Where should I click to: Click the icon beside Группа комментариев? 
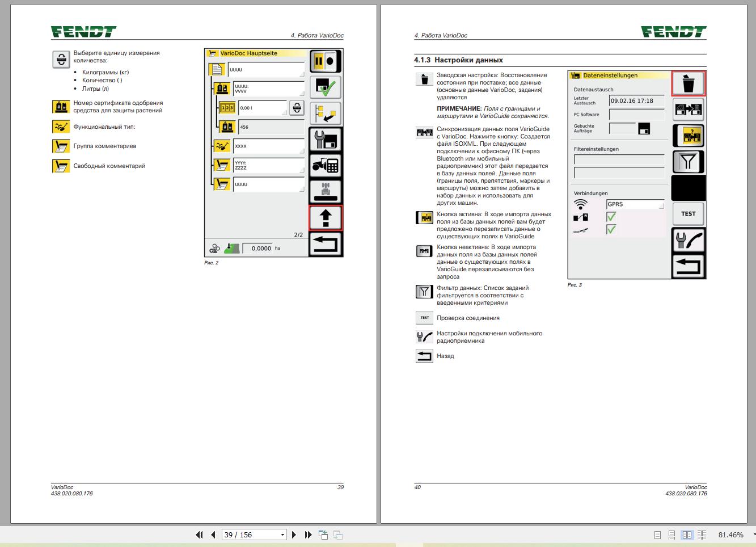61,146
